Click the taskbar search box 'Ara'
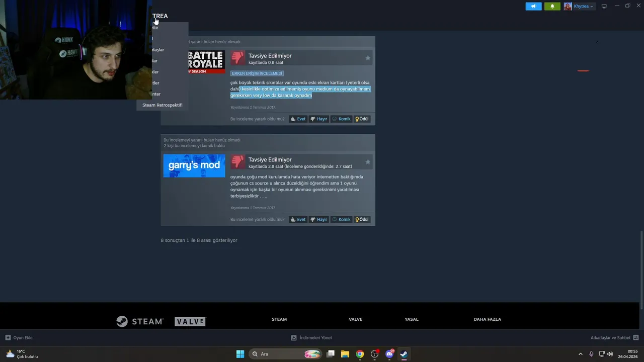The image size is (644, 362). 285,354
